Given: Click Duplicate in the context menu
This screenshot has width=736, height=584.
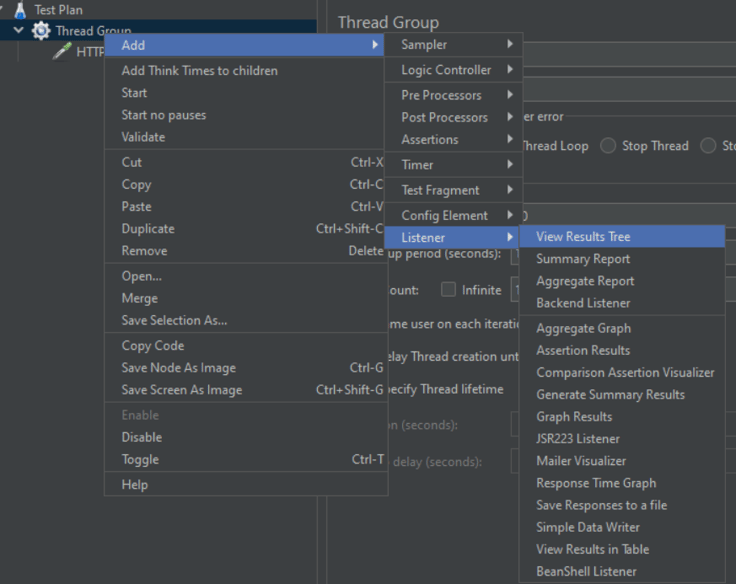Looking at the screenshot, I should click(x=148, y=229).
